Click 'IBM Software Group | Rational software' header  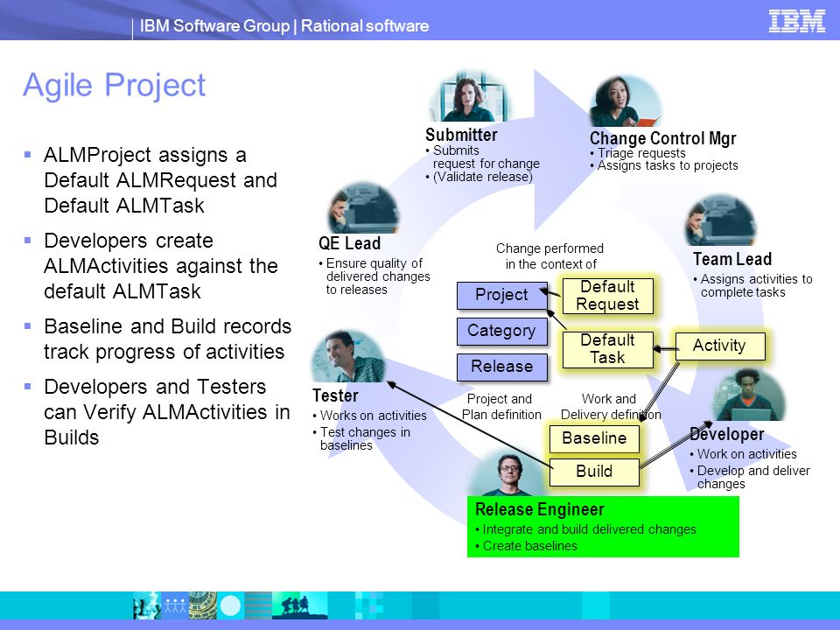284,25
